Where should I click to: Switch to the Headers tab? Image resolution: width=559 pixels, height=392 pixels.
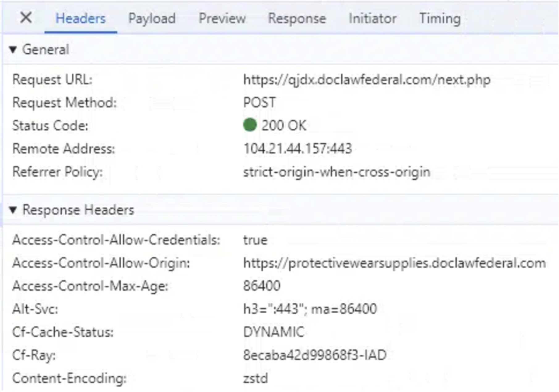tap(81, 19)
